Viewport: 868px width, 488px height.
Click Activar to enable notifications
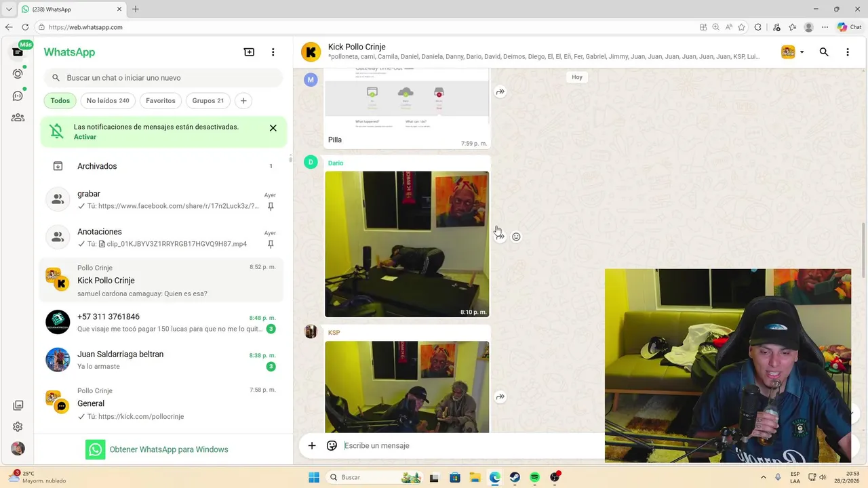(x=85, y=137)
